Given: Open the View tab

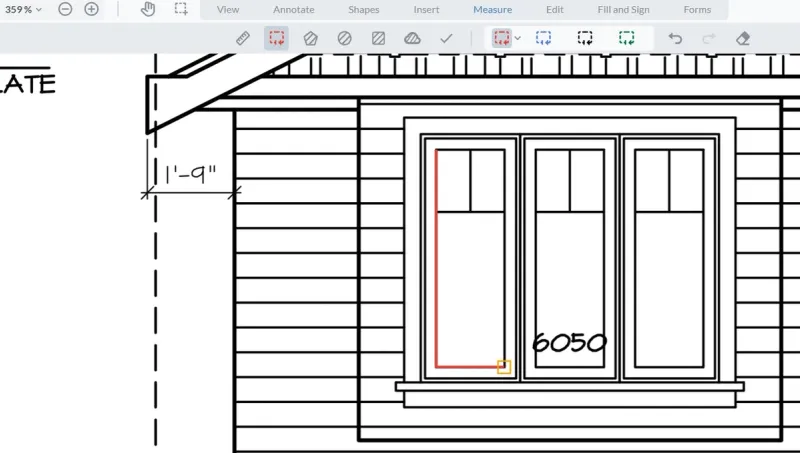Looking at the screenshot, I should tap(228, 10).
